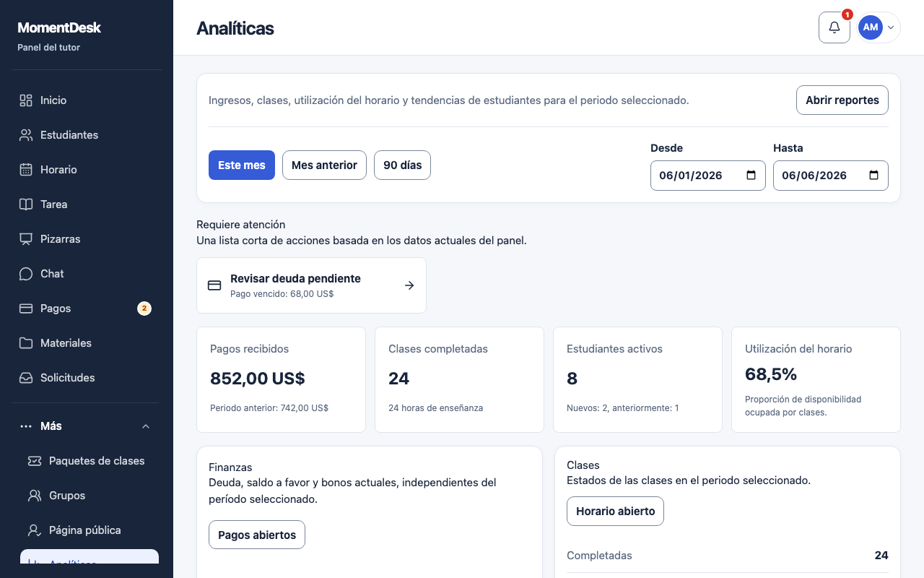Open Paquetes de clases submenu item

[x=90, y=461]
